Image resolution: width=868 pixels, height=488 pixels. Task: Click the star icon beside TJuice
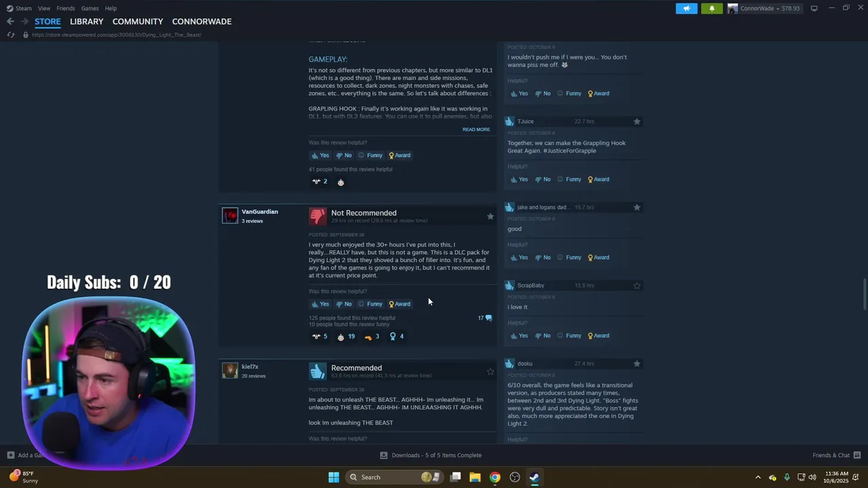click(637, 121)
